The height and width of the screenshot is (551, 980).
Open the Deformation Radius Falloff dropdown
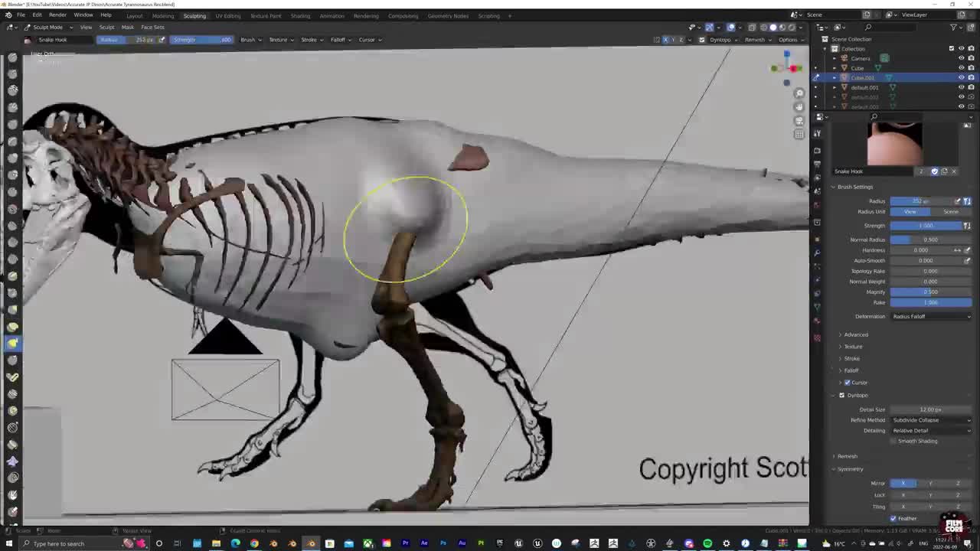(x=931, y=316)
